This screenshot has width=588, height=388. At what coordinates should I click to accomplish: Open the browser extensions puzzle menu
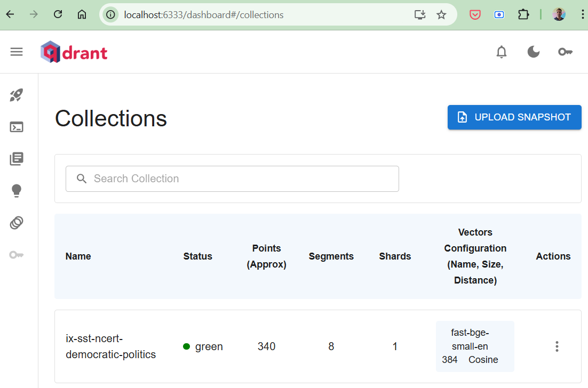tap(523, 14)
